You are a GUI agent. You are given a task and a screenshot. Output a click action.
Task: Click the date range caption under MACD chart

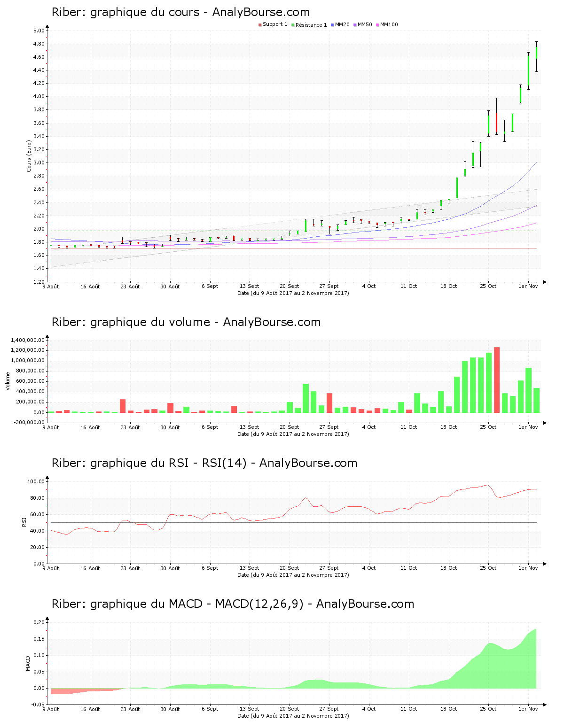293,716
